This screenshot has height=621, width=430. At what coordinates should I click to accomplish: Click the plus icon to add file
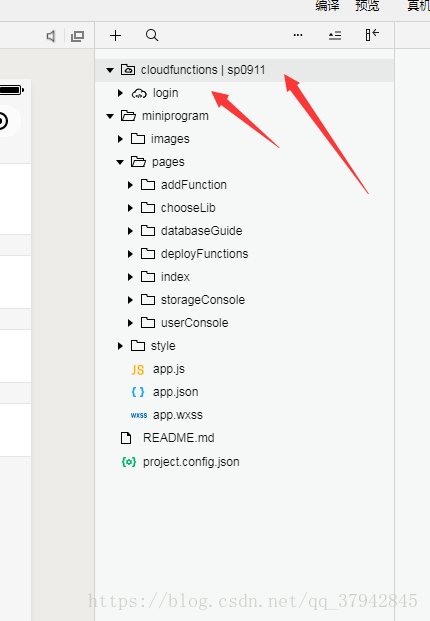click(115, 36)
